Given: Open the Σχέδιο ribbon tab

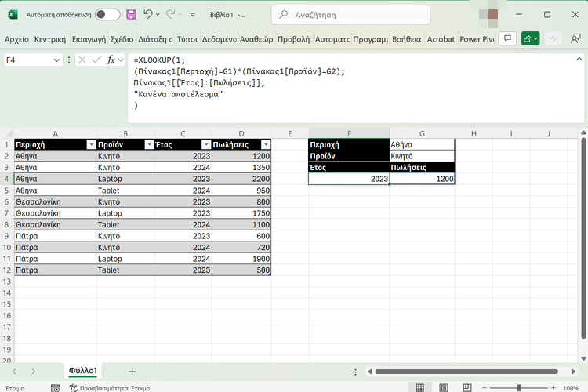Looking at the screenshot, I should pos(122,39).
